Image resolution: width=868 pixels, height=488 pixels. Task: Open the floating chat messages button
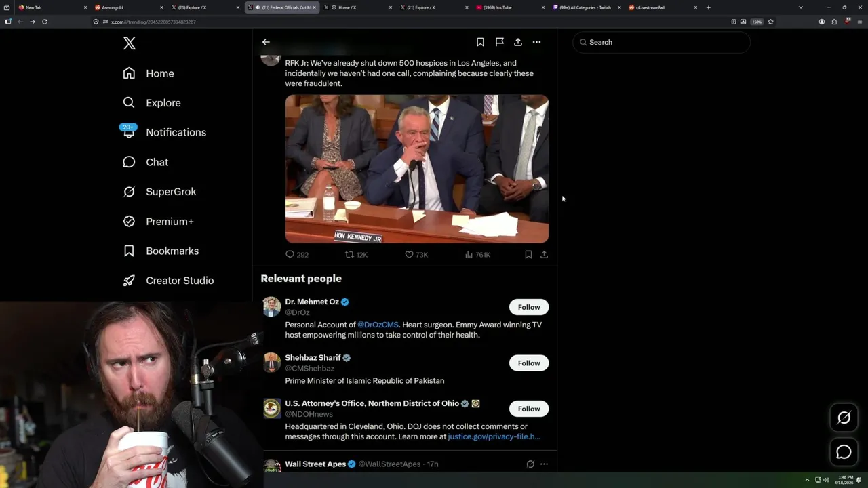tap(844, 452)
